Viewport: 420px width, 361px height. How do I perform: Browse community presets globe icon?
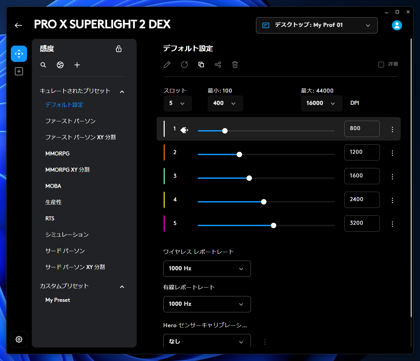pos(60,65)
